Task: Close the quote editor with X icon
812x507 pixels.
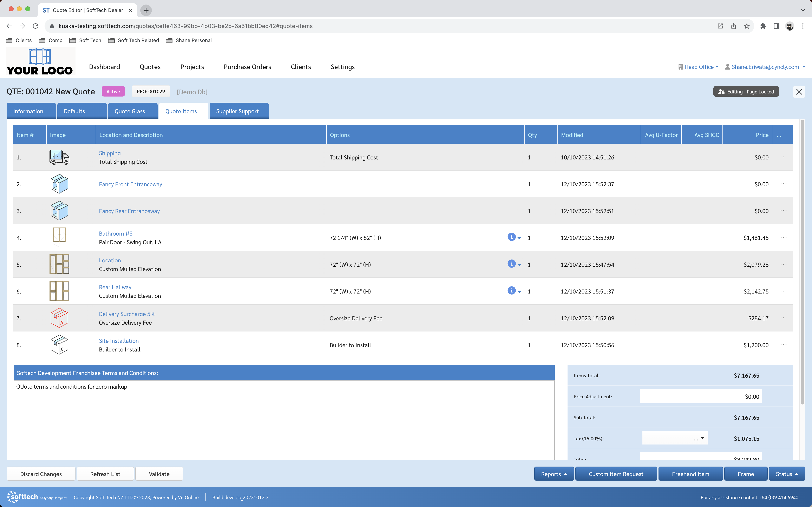Action: [799, 92]
